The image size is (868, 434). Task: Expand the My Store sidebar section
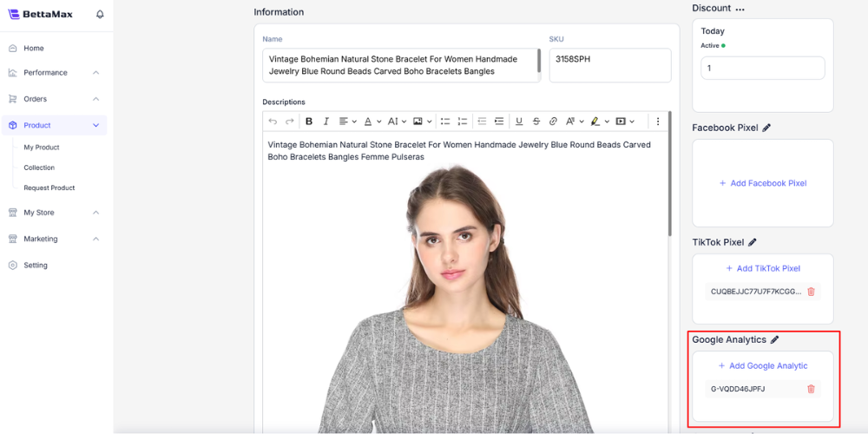(95, 213)
